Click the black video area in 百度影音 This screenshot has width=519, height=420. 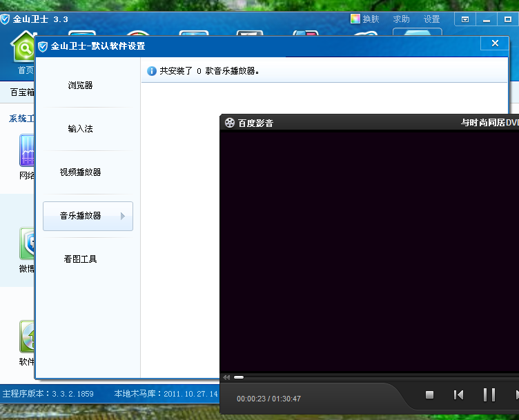[x=369, y=252]
